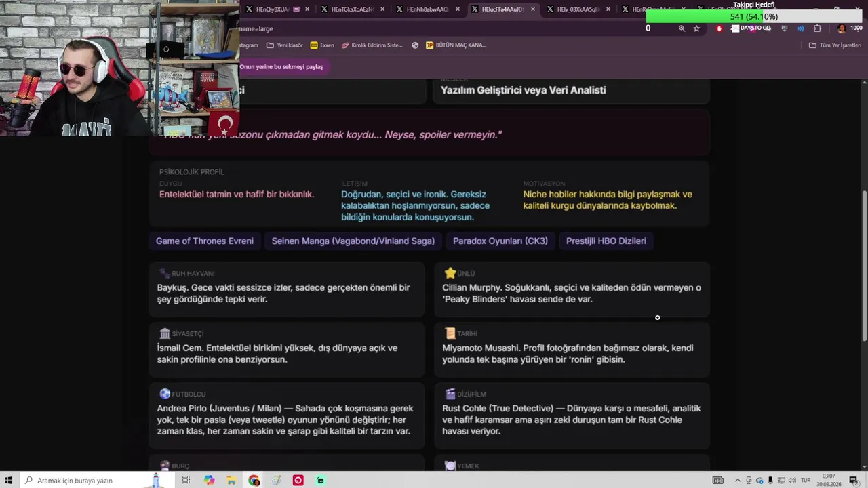Close the HElucFFa4AAuJD tab

click(533, 9)
